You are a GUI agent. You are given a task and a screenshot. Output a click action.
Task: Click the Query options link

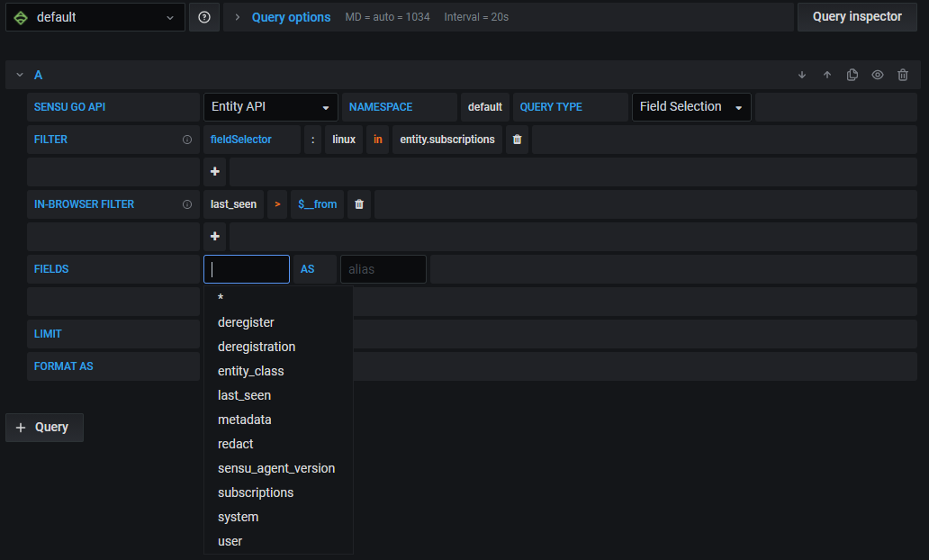[x=291, y=17]
